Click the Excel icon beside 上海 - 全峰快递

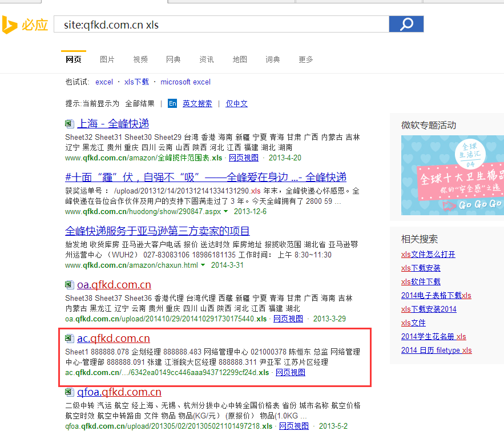[x=70, y=123]
